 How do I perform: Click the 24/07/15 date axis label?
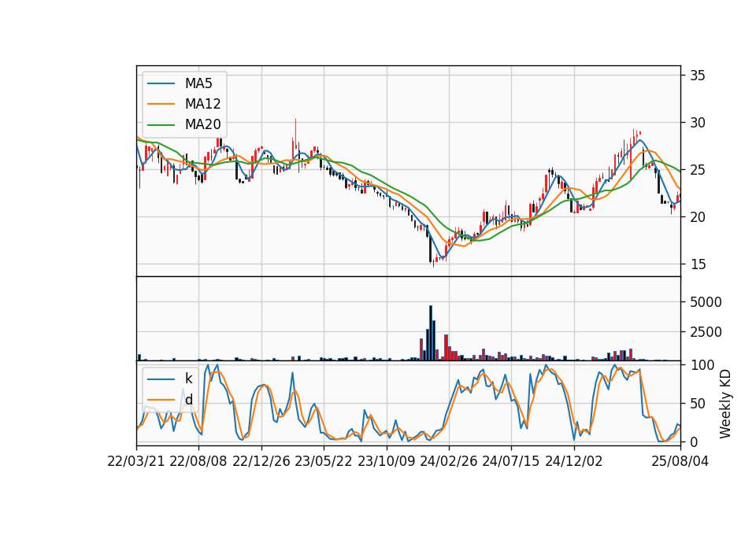point(511,461)
